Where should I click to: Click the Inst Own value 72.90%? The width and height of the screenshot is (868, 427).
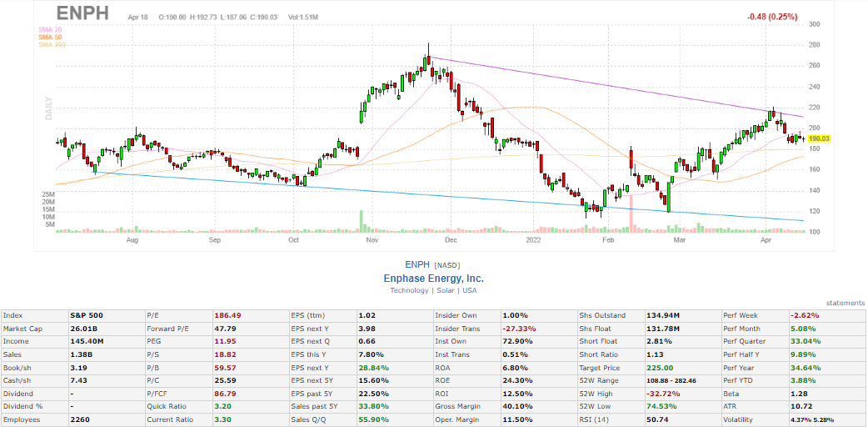pos(517,342)
